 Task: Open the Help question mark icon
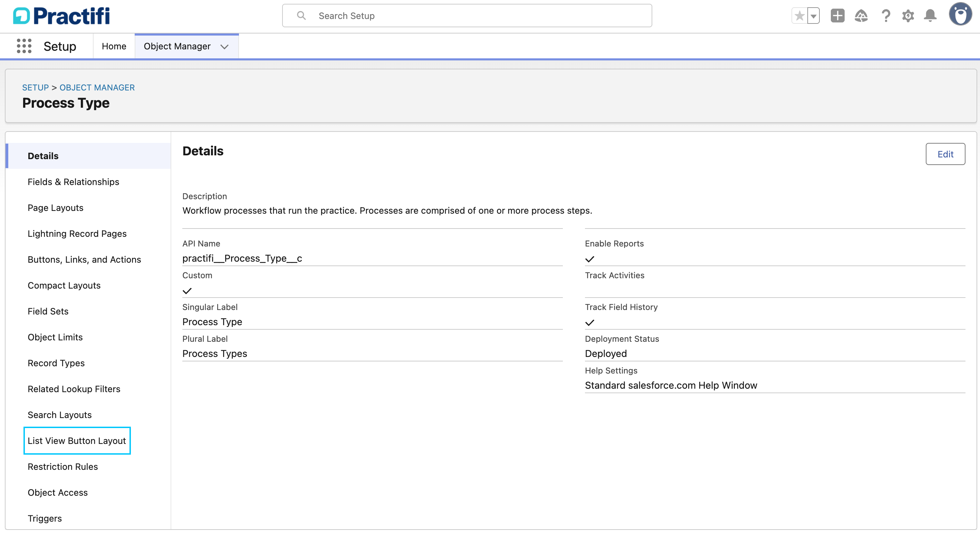tap(886, 16)
